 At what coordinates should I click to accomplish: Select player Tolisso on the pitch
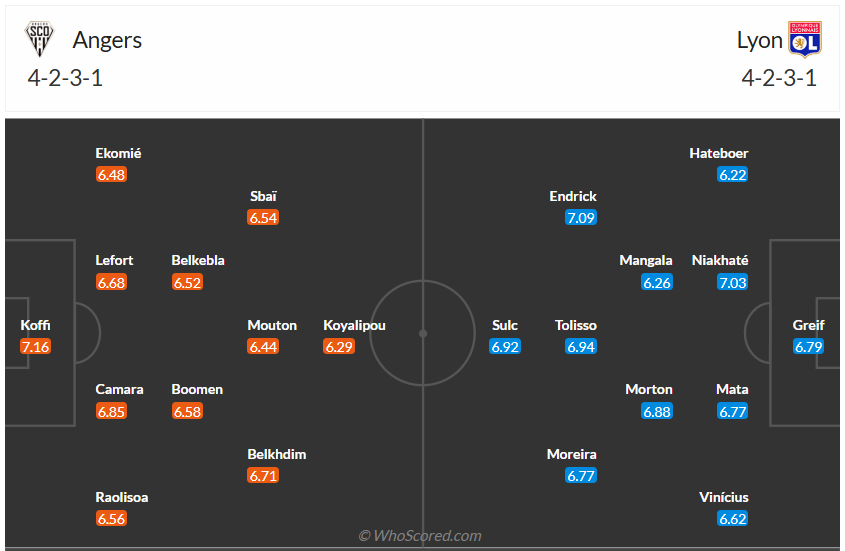pyautogui.click(x=576, y=325)
